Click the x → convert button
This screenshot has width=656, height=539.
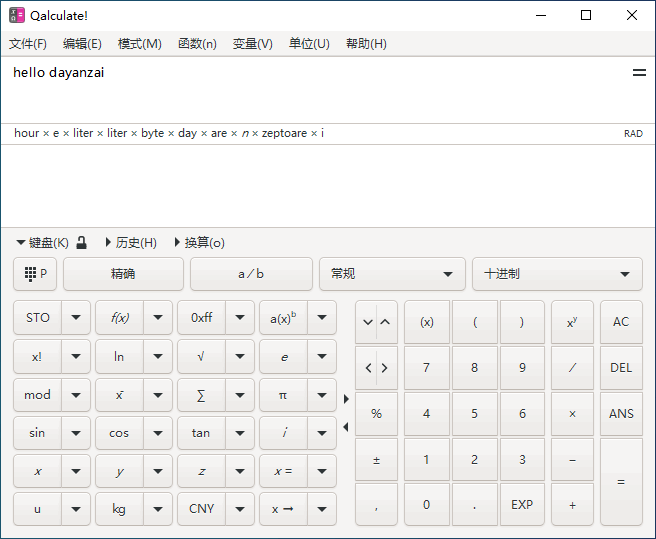[x=283, y=509]
